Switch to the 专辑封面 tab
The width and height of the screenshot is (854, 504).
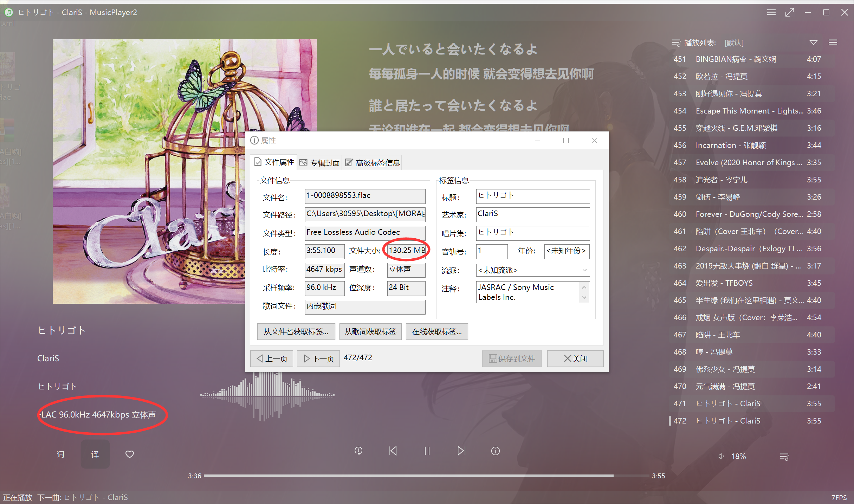pyautogui.click(x=319, y=162)
